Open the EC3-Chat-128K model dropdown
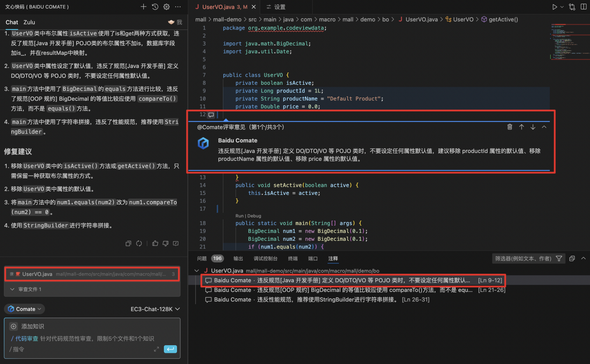The width and height of the screenshot is (590, 364). pos(155,309)
